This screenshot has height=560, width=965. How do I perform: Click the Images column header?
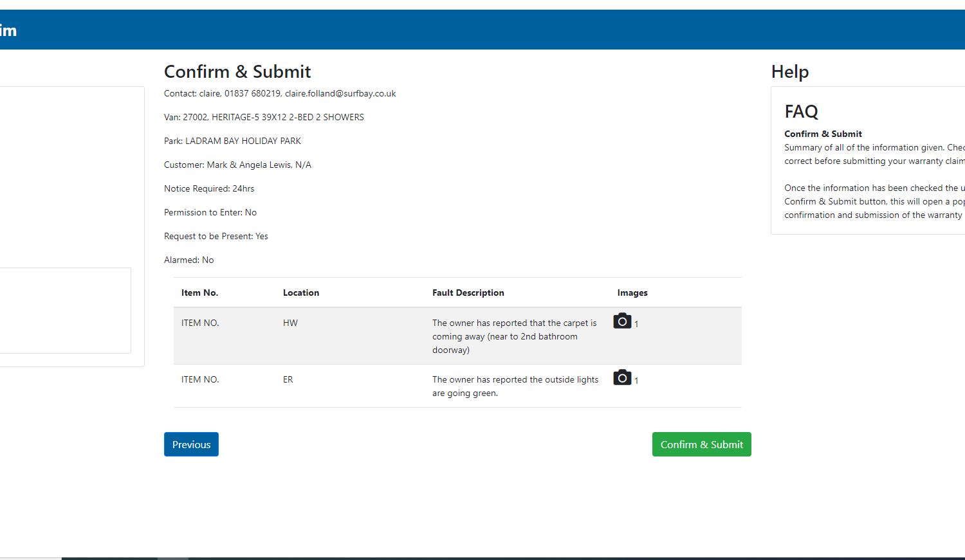(632, 293)
